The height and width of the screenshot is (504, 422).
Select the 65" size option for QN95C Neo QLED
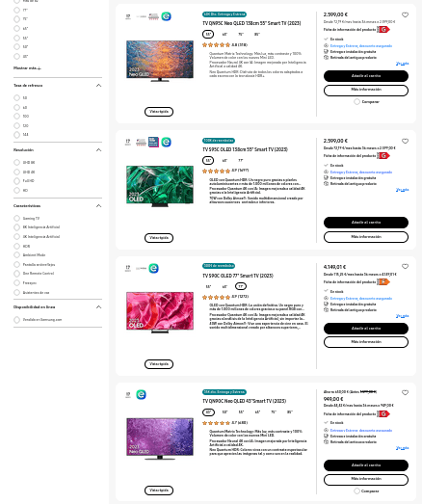[224, 34]
